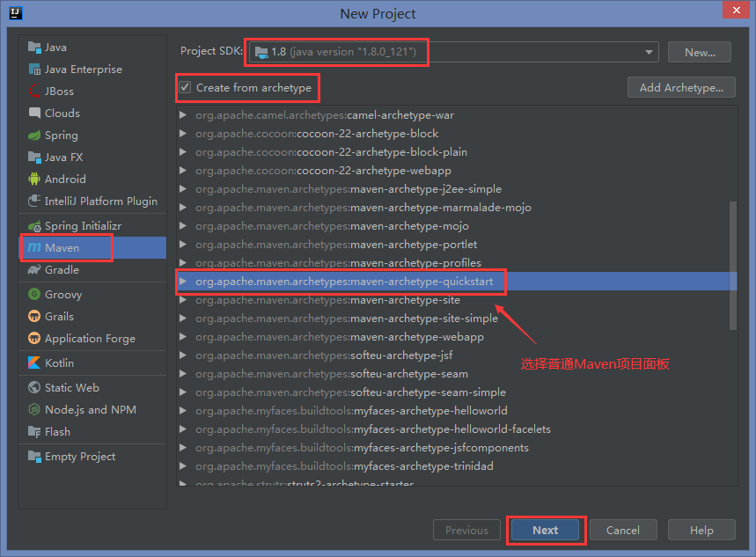Expand the maven-archetype-quickstart tree node
This screenshot has height=557, width=756.
(x=183, y=282)
